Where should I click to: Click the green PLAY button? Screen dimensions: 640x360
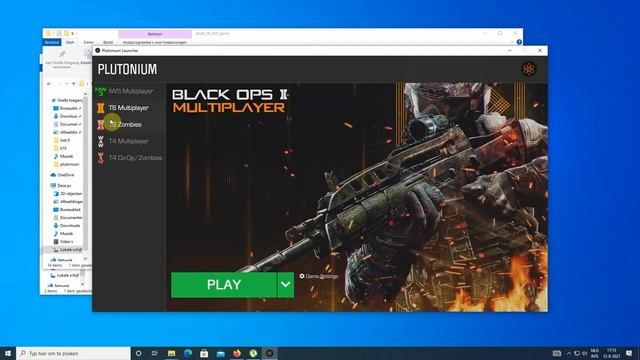click(224, 284)
